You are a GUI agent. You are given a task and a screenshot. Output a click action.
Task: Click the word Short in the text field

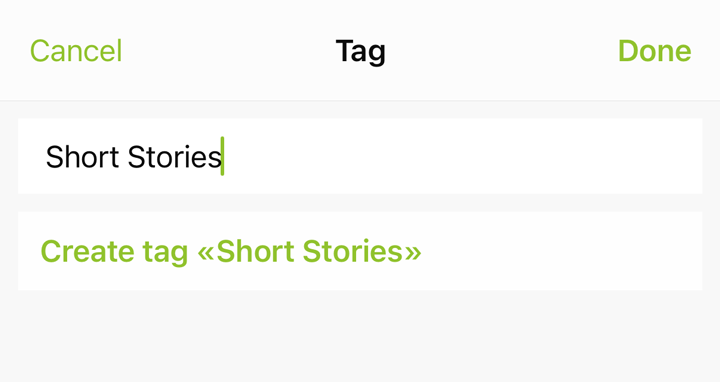[x=83, y=157]
